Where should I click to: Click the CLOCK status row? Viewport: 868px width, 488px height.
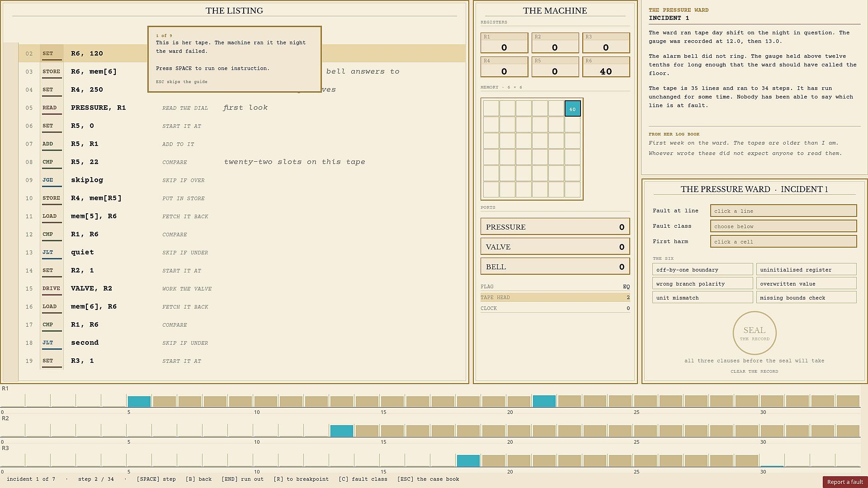pyautogui.click(x=555, y=308)
